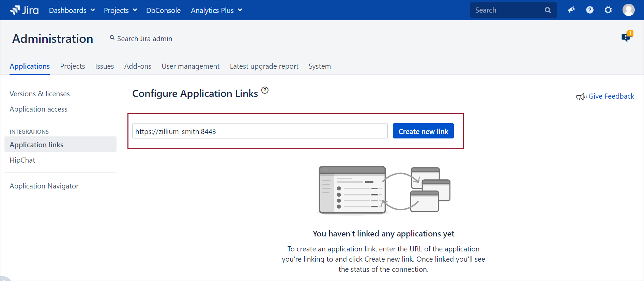Open the System administration tab
Viewport: 644px width, 281px height.
[319, 66]
